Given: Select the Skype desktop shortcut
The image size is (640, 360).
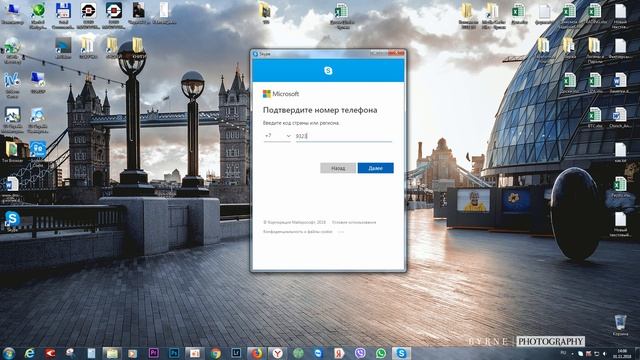Looking at the screenshot, I should (x=12, y=221).
